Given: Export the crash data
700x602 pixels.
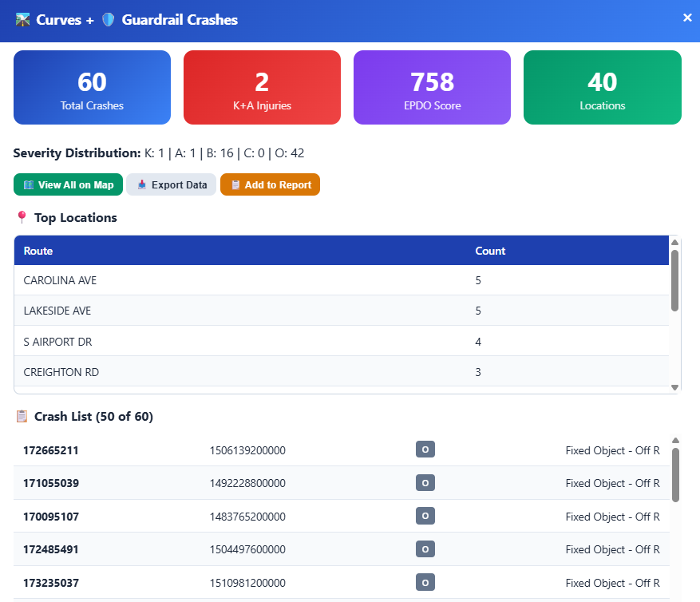Looking at the screenshot, I should pyautogui.click(x=171, y=184).
